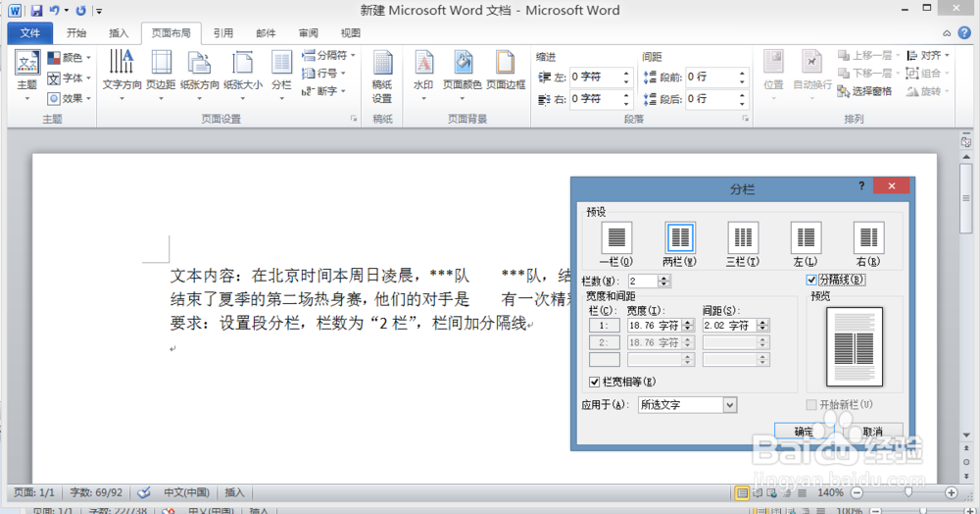
Task: Switch to the 审阅 Review tab
Action: (308, 33)
